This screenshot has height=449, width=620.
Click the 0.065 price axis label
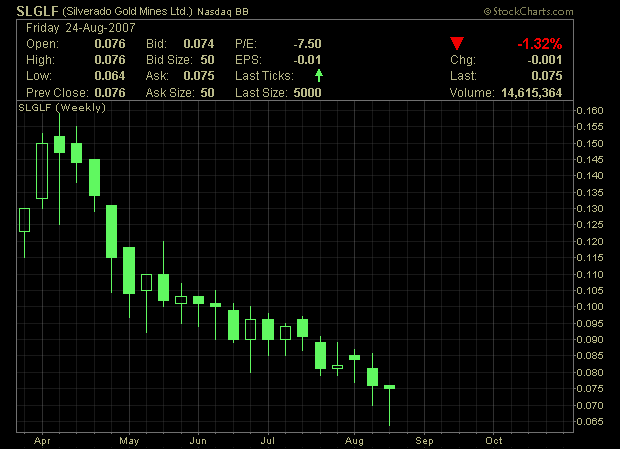coord(590,421)
